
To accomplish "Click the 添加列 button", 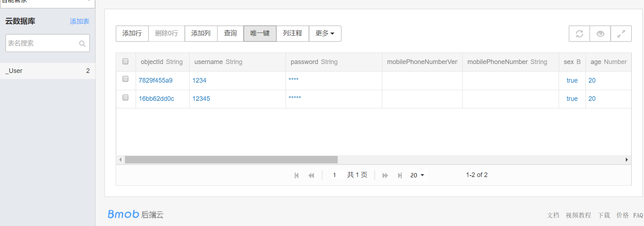I will (201, 34).
